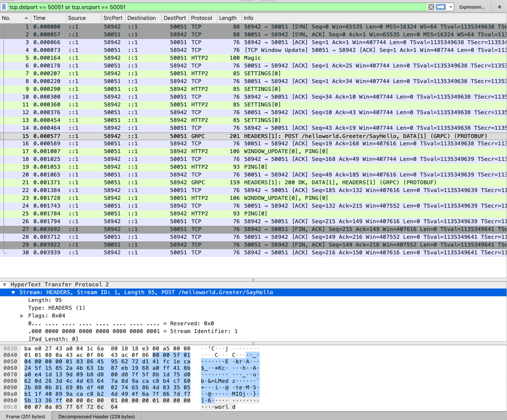This screenshot has height=420, width=507.
Task: Select the Frame (201 bytes) tab
Action: pos(26,417)
